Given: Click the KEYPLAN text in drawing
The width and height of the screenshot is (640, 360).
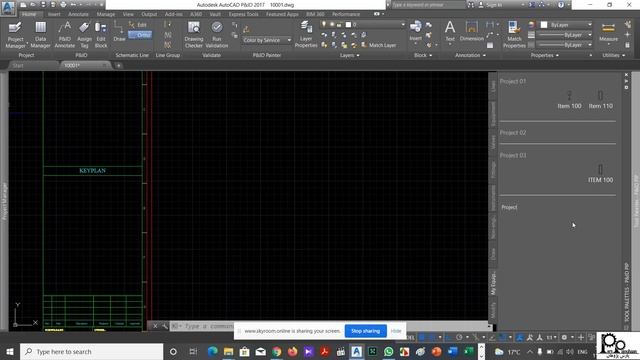Looking at the screenshot, I should point(93,171).
